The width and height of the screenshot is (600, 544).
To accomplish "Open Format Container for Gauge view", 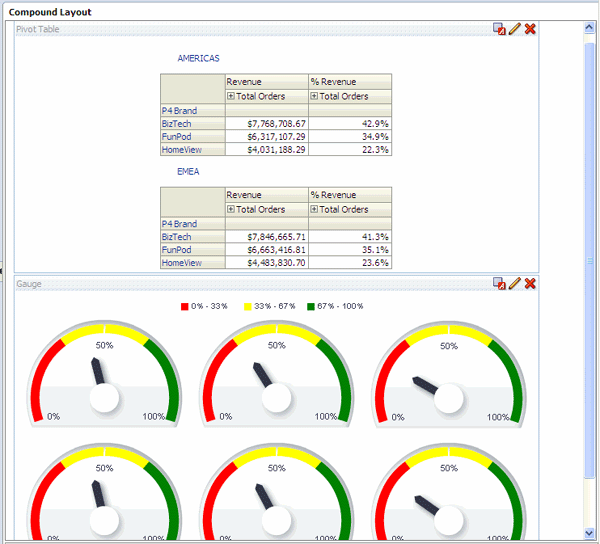I will 499,283.
